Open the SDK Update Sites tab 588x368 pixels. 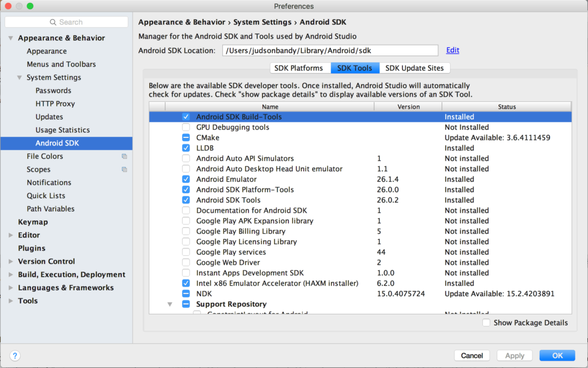pos(415,68)
